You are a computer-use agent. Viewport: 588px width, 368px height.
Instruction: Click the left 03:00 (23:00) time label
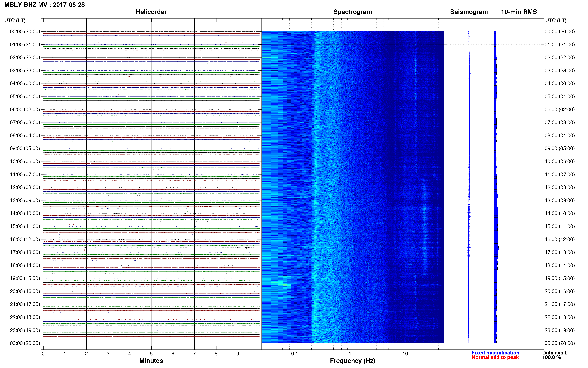(25, 70)
